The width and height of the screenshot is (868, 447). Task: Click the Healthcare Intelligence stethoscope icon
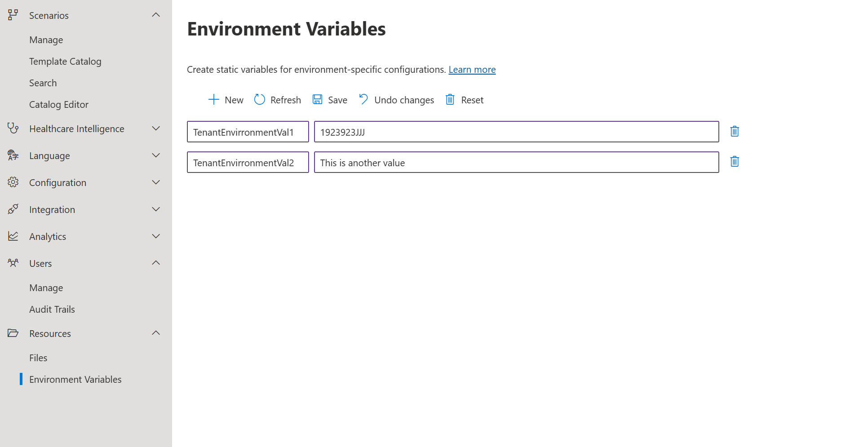13,128
